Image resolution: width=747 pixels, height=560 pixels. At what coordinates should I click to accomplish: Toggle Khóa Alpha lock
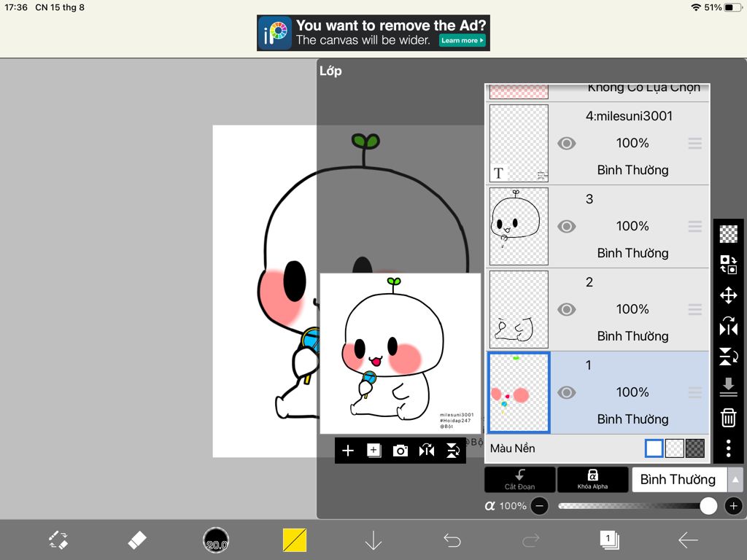[592, 479]
